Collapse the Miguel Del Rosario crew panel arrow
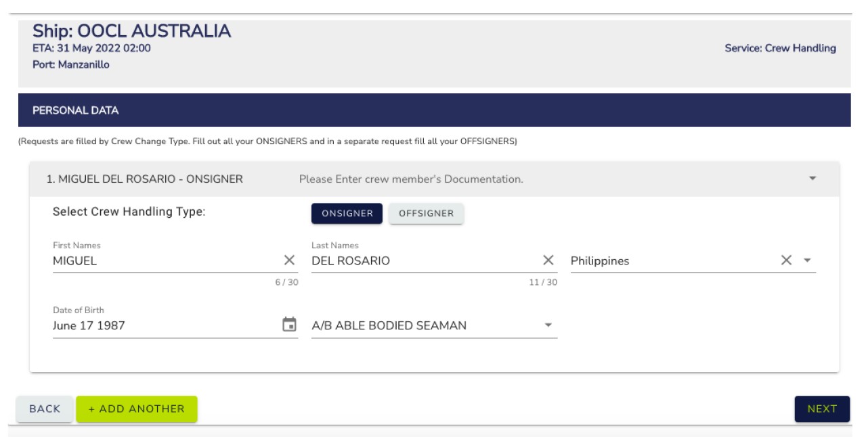 (x=812, y=179)
